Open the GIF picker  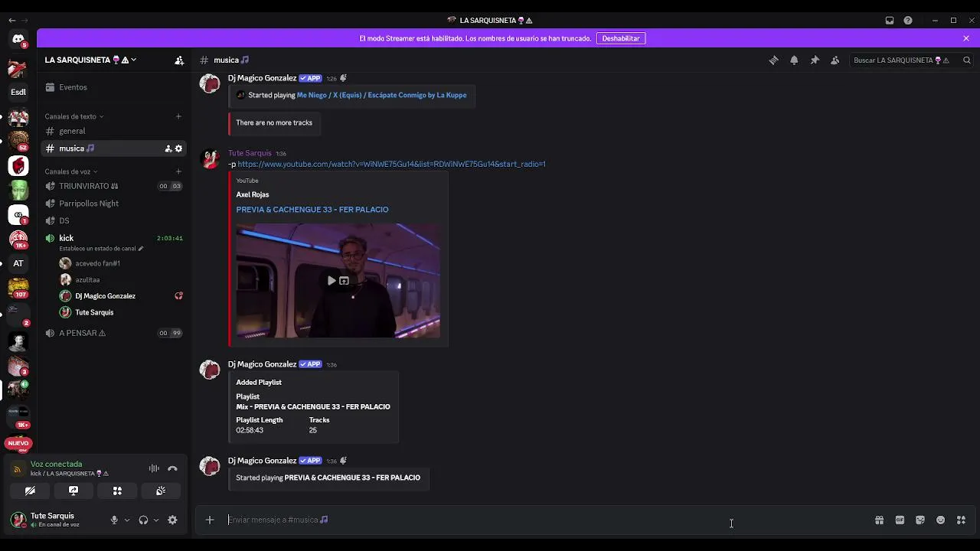[900, 520]
